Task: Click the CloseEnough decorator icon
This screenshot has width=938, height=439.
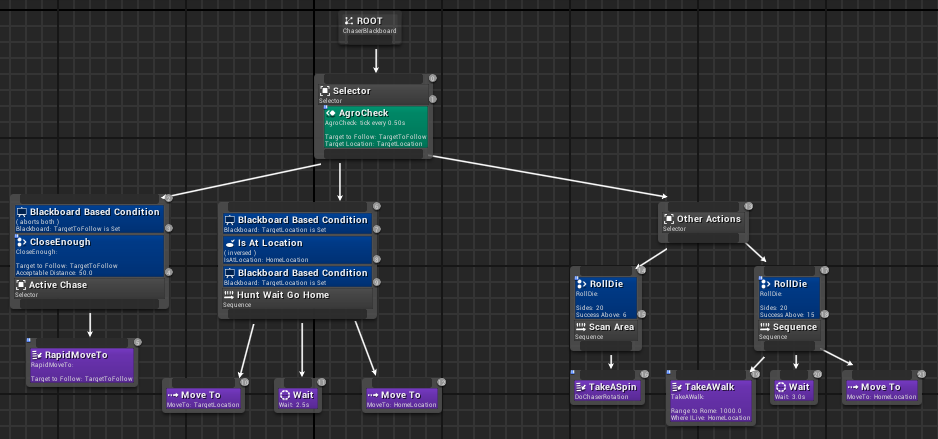Action: coord(21,242)
